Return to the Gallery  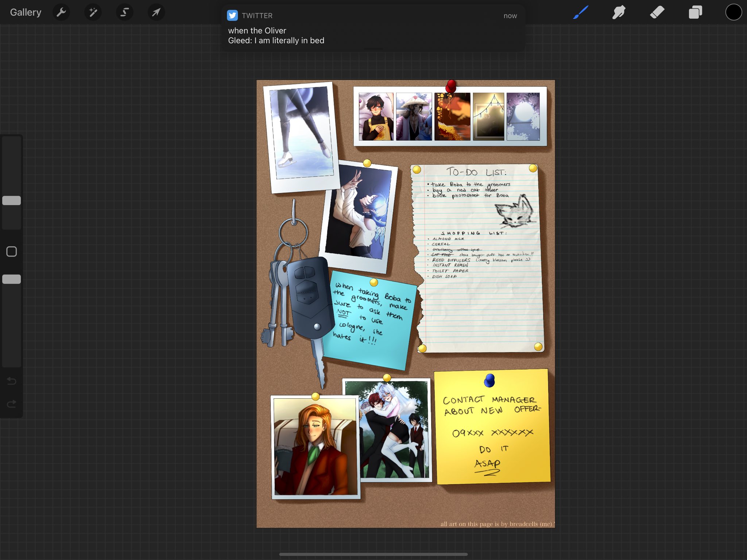point(26,12)
